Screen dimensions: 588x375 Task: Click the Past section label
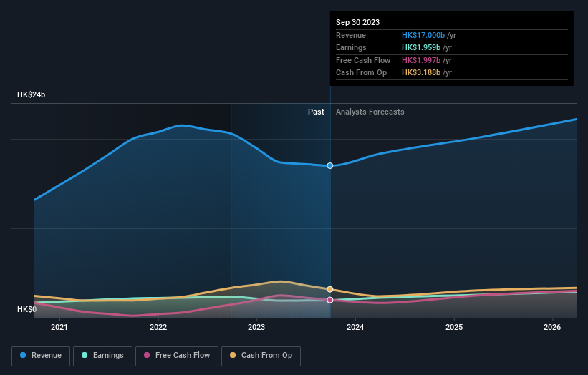316,112
